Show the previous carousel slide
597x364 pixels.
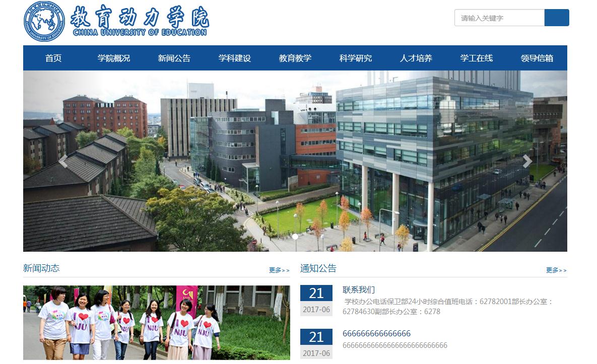tap(63, 161)
